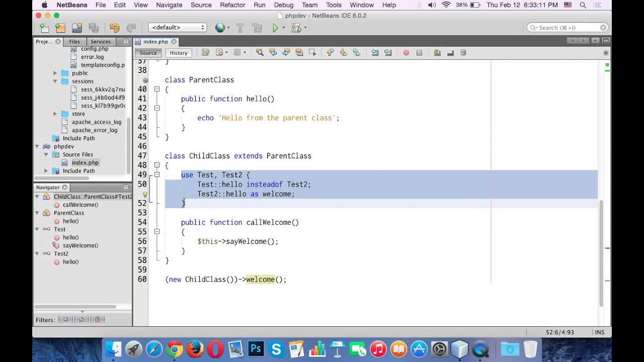Click the Navigator horizontal scrollbar
The height and width of the screenshot is (362, 644).
[x=75, y=307]
